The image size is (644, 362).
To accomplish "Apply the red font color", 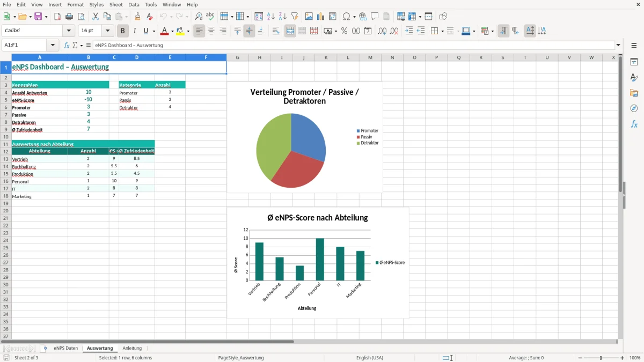I will [x=164, y=31].
